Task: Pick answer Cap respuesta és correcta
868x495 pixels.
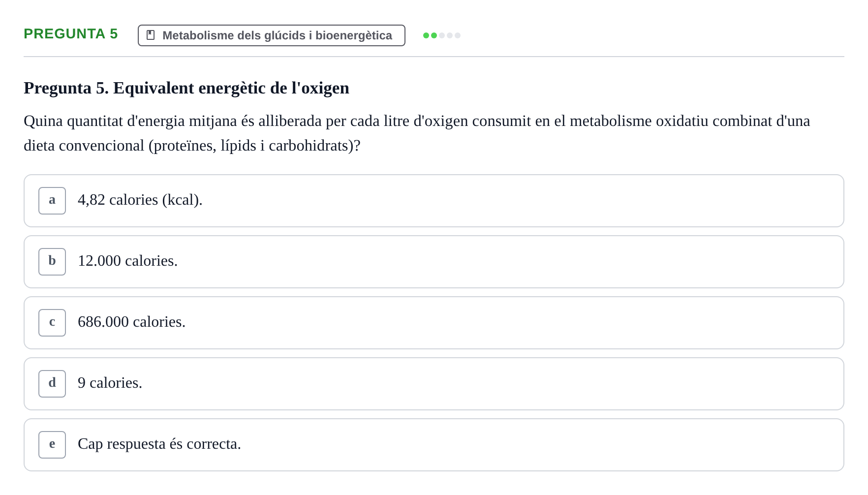Action: pos(434,445)
